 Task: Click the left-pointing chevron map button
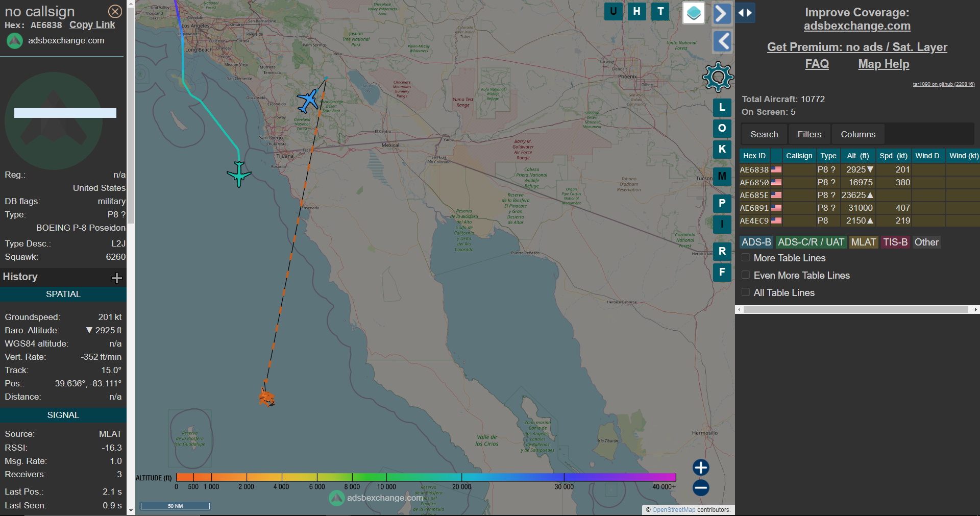[x=722, y=41]
